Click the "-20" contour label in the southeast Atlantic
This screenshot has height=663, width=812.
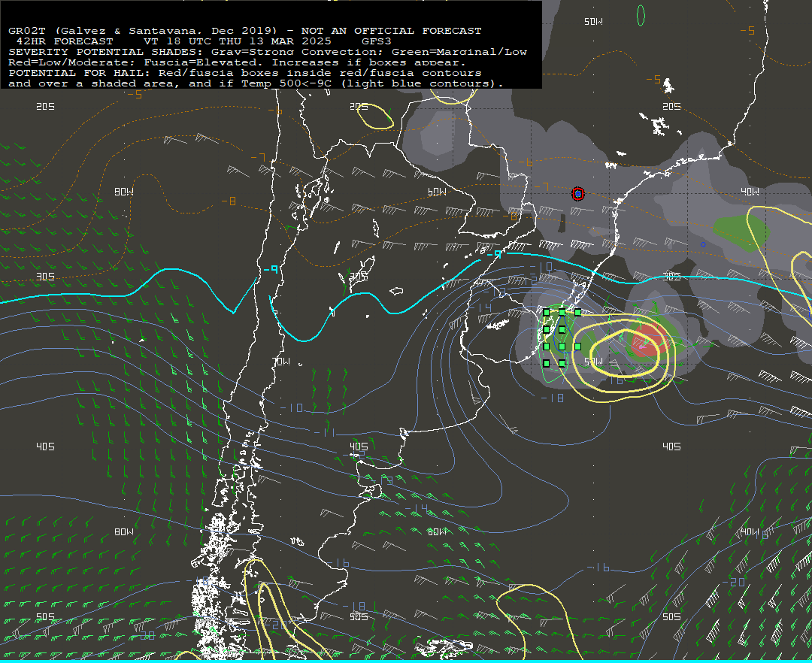(733, 583)
